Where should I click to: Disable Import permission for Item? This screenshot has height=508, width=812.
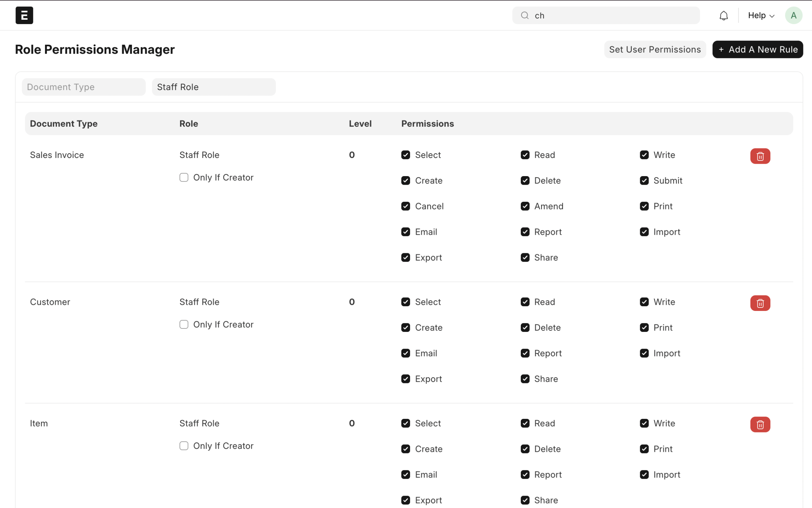tap(644, 474)
